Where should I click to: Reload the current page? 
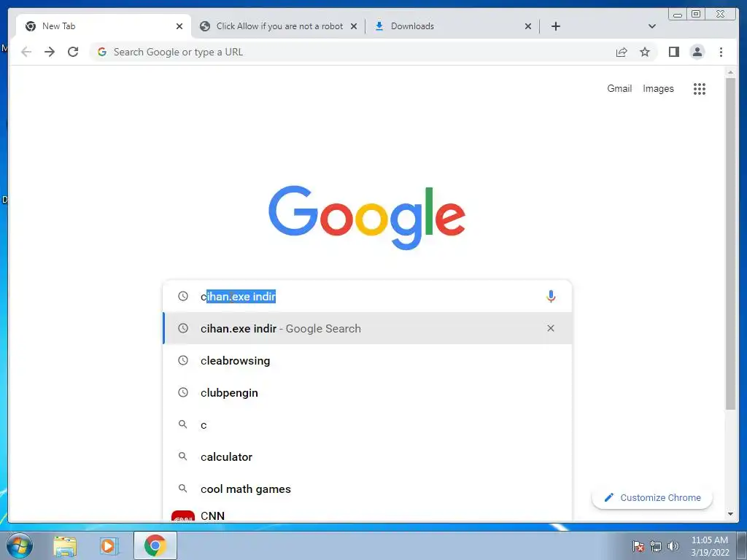73,52
